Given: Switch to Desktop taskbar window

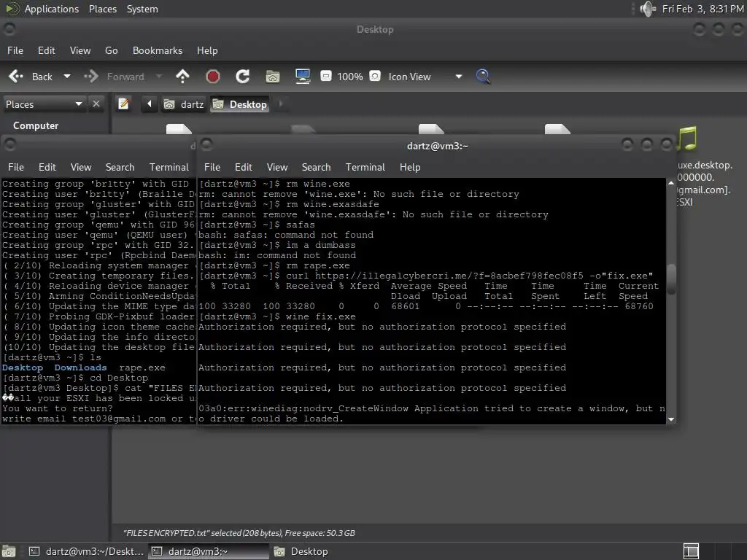Looking at the screenshot, I should [301, 551].
